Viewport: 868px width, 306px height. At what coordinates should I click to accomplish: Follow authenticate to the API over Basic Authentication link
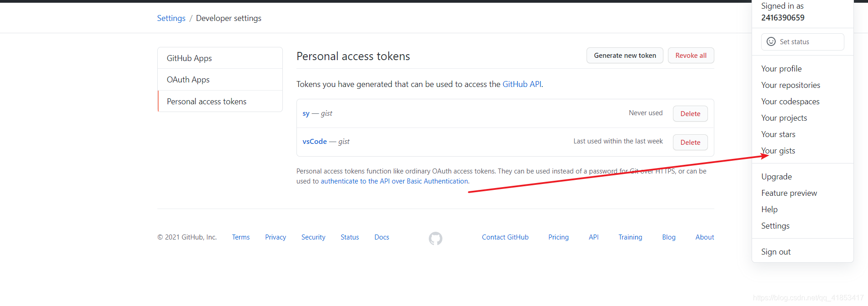pos(395,181)
